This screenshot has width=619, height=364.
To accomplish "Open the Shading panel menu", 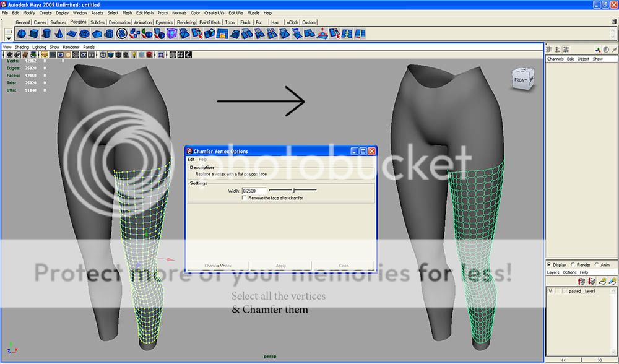I will (22, 47).
